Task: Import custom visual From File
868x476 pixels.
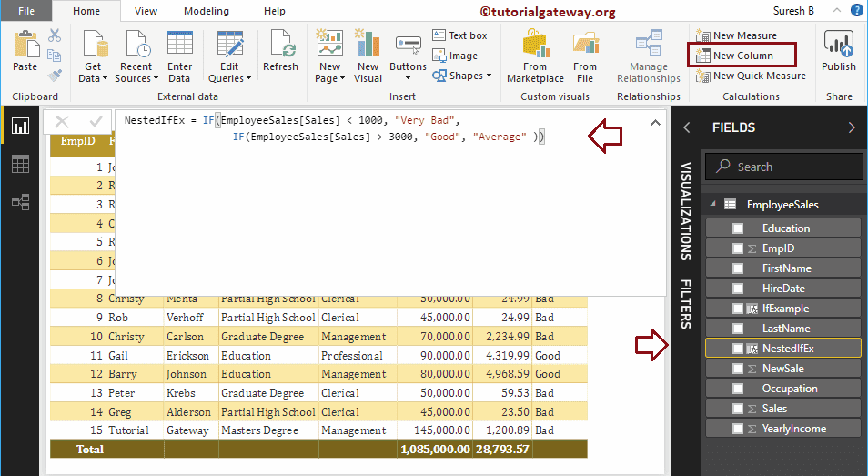Action: tap(585, 56)
